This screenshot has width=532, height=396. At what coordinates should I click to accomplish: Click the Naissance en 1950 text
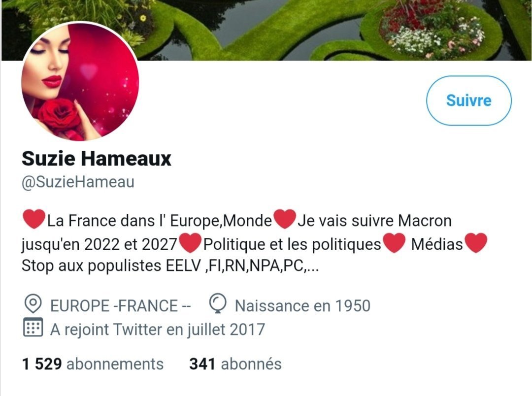point(302,306)
